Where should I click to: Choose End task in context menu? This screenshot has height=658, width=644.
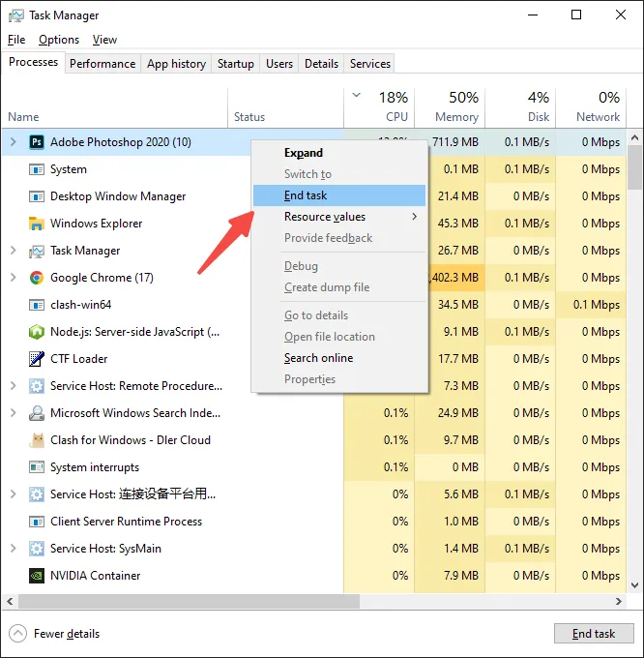pos(339,195)
